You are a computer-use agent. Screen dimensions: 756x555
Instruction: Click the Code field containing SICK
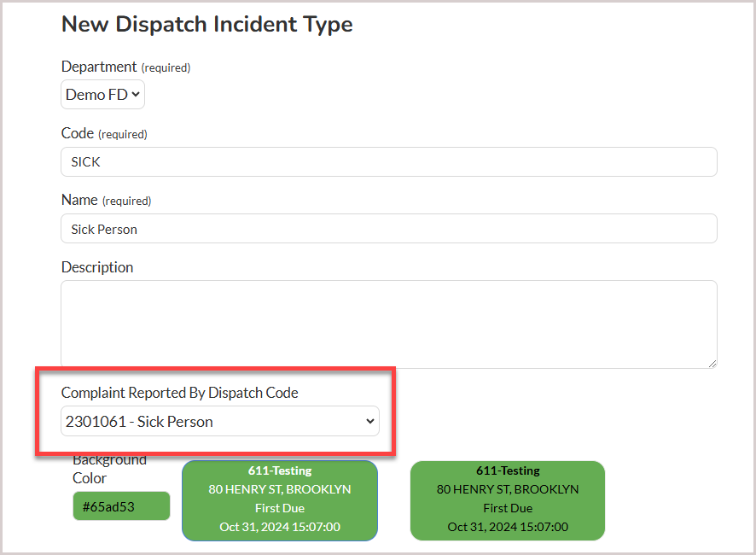(388, 161)
